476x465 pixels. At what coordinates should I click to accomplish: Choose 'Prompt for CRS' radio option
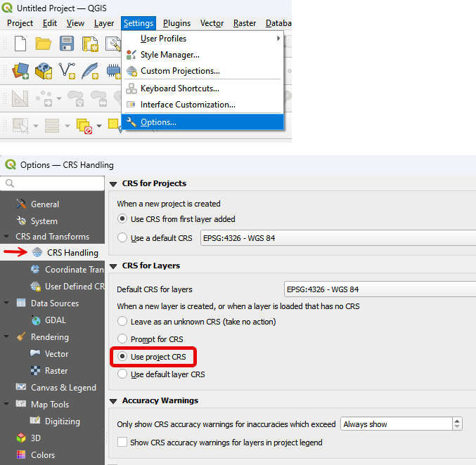pyautogui.click(x=123, y=339)
